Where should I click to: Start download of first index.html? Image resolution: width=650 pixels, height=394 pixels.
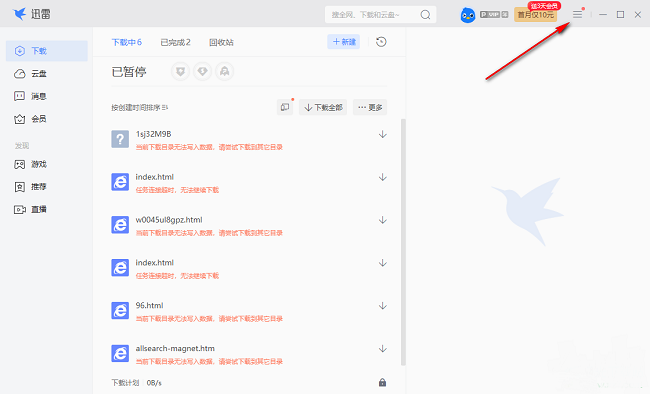point(383,178)
